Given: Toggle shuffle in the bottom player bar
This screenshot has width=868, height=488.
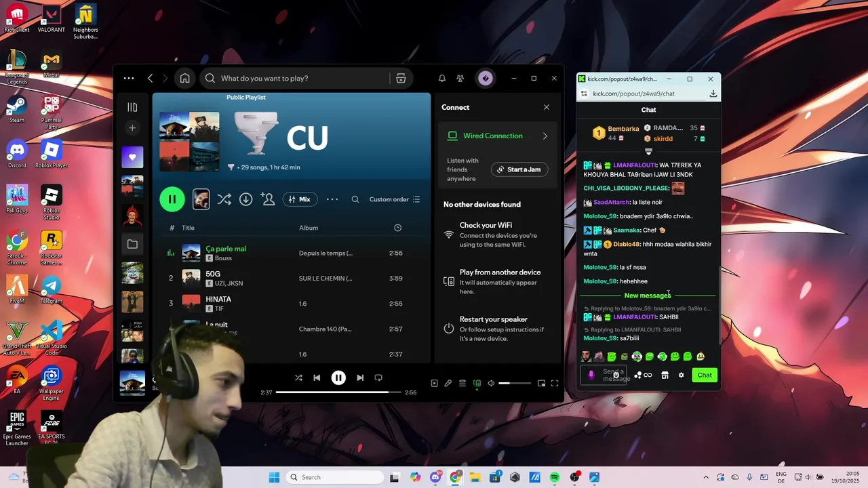Looking at the screenshot, I should [298, 378].
